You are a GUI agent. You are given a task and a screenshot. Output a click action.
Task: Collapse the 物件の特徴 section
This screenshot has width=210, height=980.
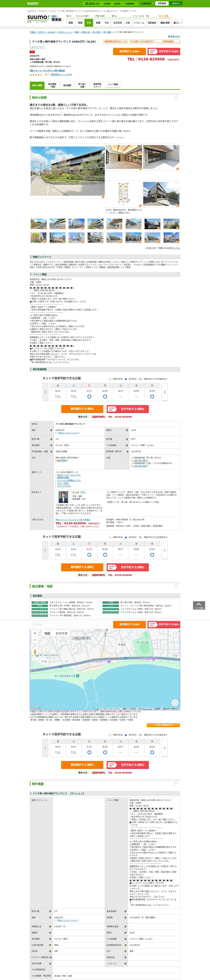(176, 97)
